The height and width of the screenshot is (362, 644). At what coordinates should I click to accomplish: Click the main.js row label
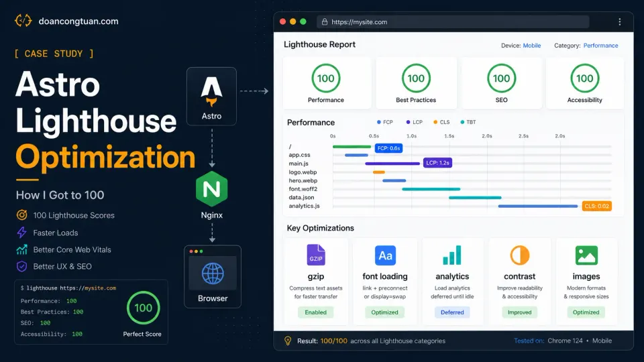pyautogui.click(x=299, y=164)
